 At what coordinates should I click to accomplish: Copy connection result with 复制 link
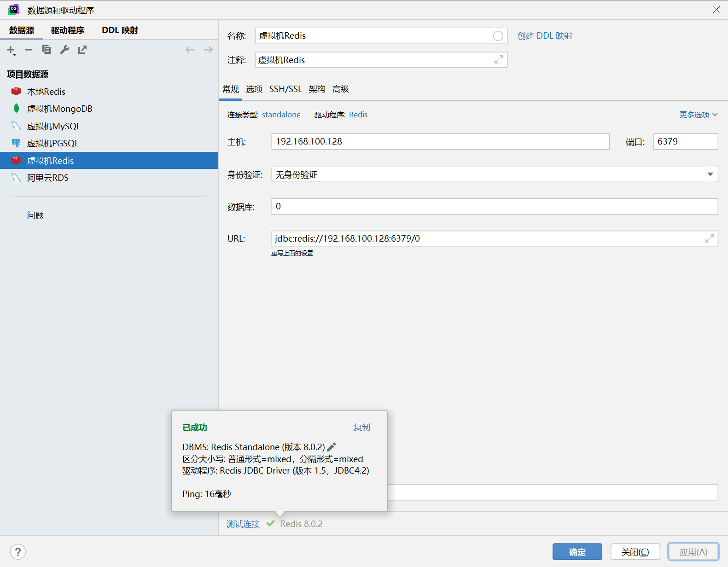click(x=362, y=427)
